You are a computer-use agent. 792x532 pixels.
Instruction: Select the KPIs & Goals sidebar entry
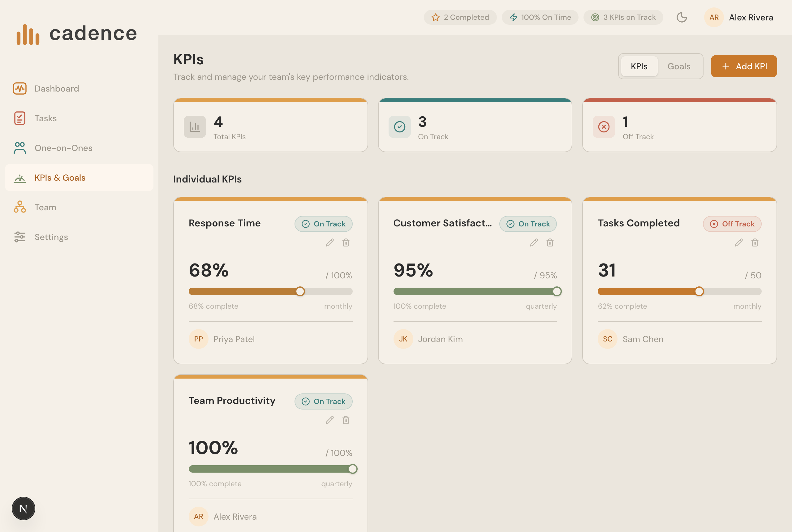(x=60, y=178)
